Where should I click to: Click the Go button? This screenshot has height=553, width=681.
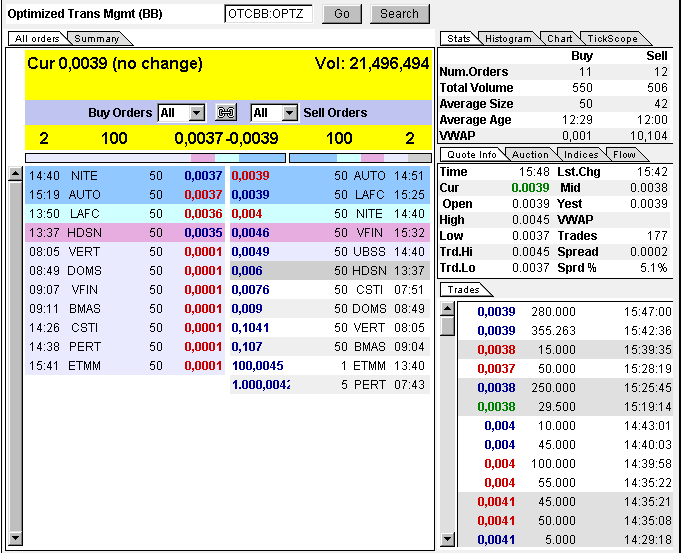[342, 14]
